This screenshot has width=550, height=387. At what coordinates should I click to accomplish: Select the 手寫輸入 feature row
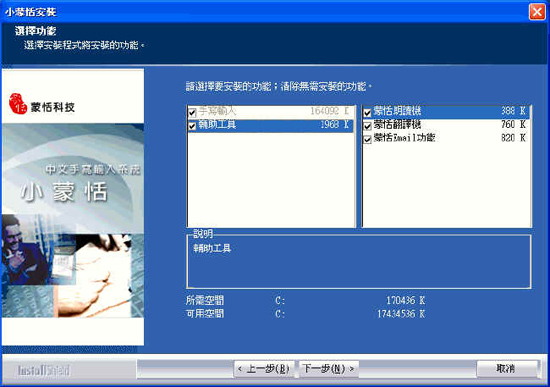[x=271, y=112]
